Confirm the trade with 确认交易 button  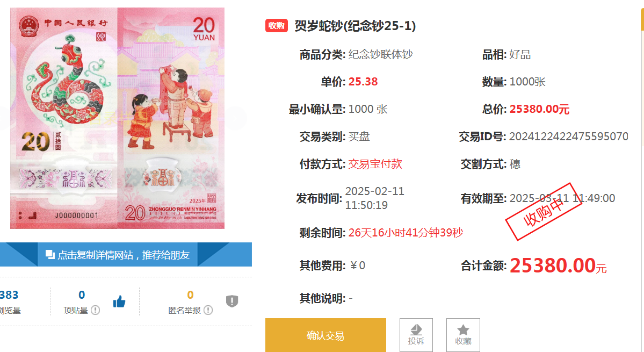click(x=325, y=335)
